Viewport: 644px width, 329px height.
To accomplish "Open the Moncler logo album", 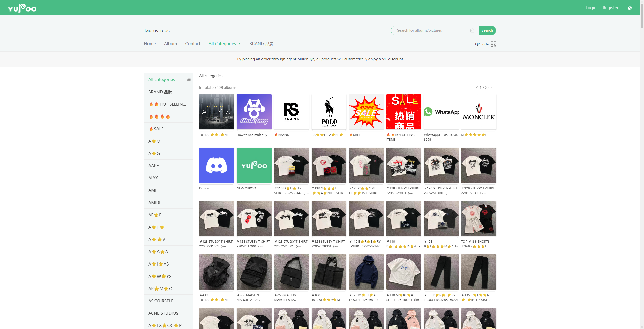I will pyautogui.click(x=479, y=112).
